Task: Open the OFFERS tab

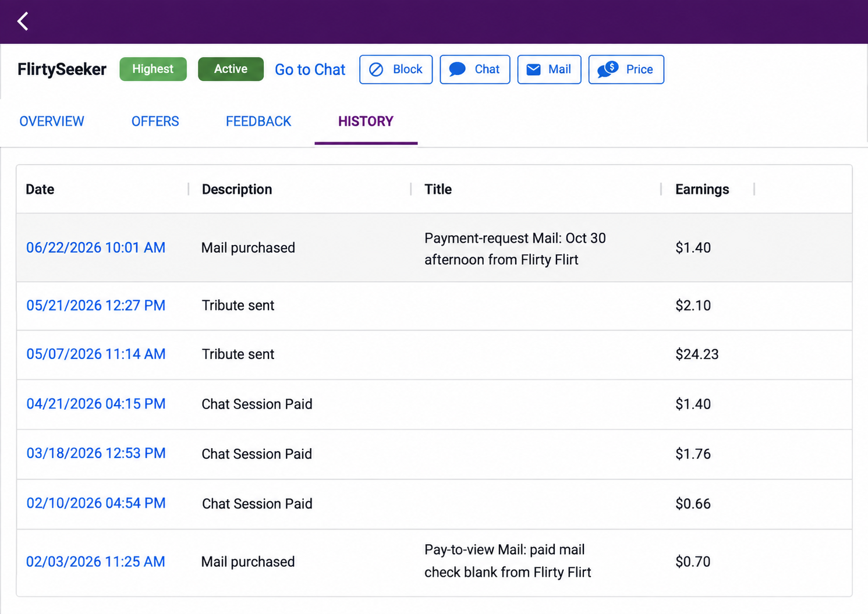Action: coord(155,121)
